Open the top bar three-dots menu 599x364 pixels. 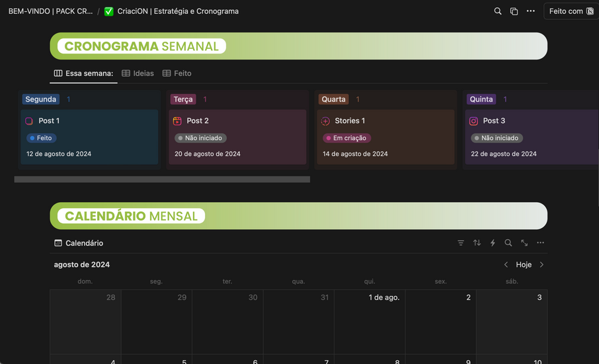pos(531,11)
